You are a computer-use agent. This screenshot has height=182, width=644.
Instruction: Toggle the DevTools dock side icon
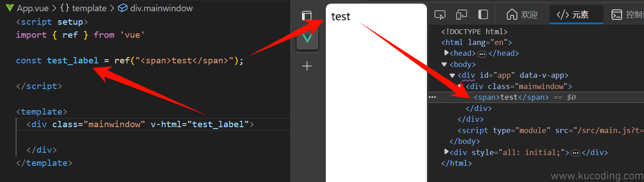483,15
